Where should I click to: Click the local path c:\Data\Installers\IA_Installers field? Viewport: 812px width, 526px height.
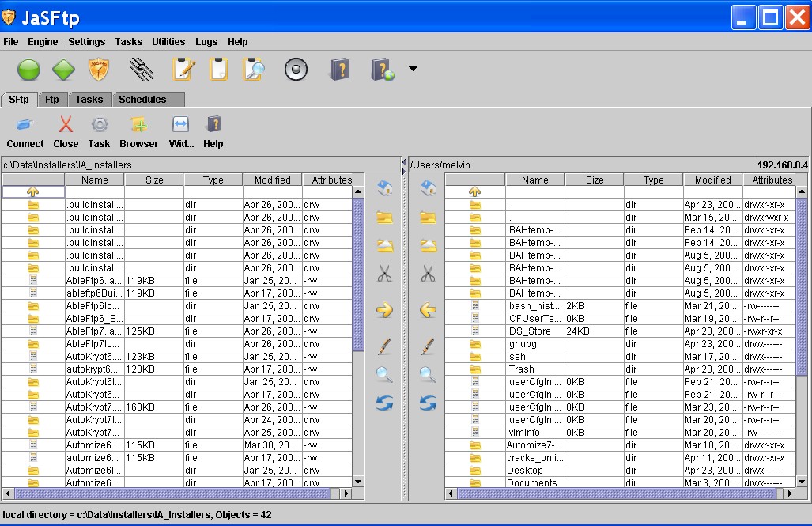pyautogui.click(x=201, y=165)
